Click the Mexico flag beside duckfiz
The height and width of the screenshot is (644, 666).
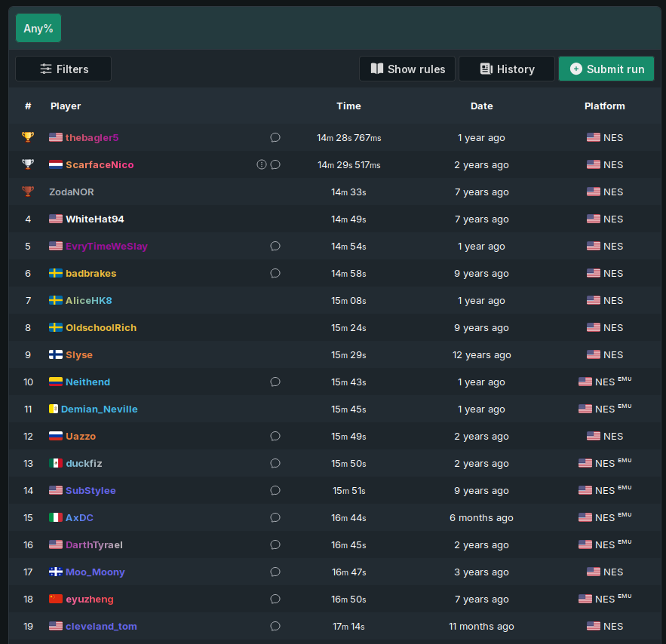[56, 464]
